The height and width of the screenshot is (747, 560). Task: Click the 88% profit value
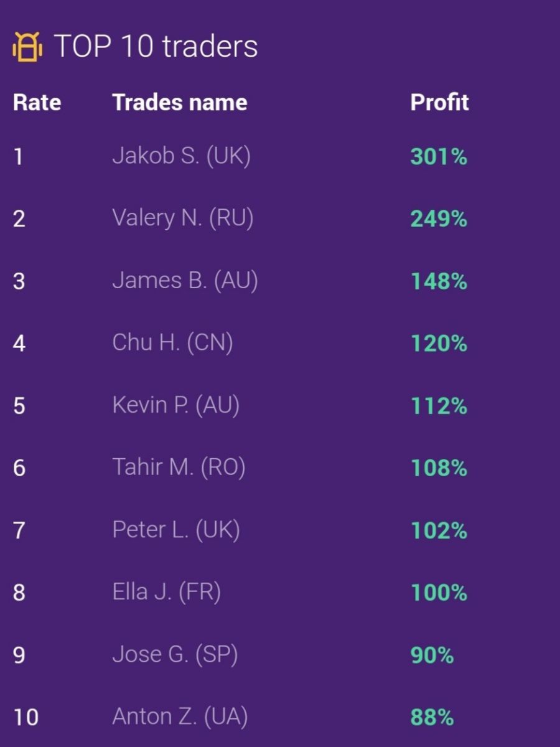tap(432, 717)
